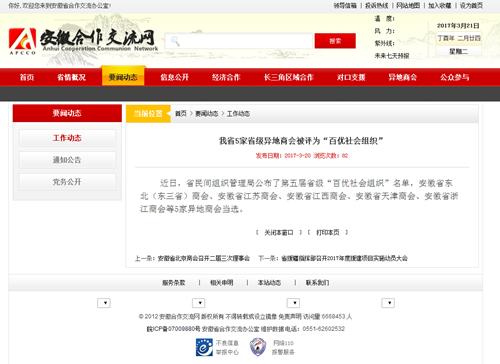
Task: Open the 信息公开 nav item
Action: [x=174, y=77]
